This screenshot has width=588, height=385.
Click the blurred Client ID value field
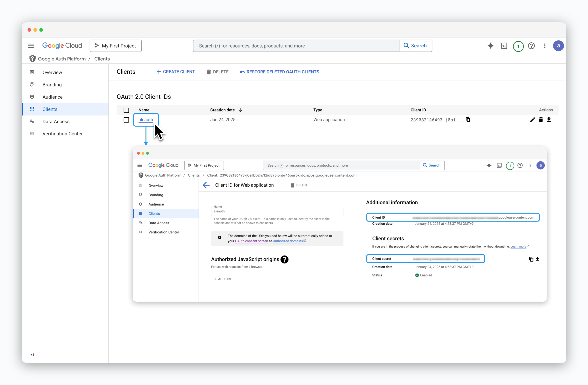coord(473,218)
